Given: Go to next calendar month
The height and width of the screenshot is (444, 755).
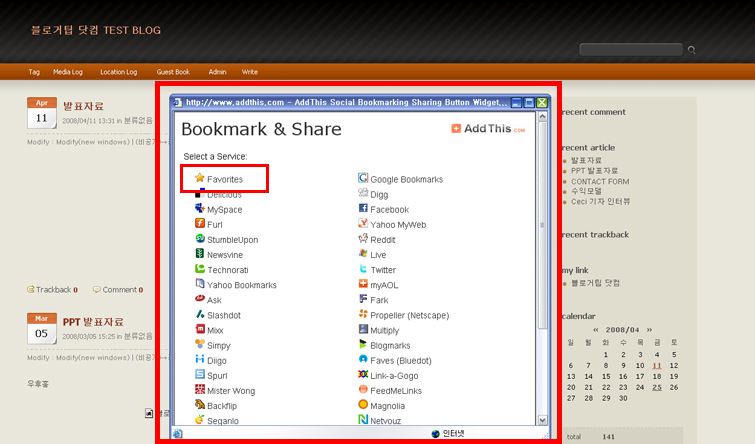Looking at the screenshot, I should (x=649, y=330).
